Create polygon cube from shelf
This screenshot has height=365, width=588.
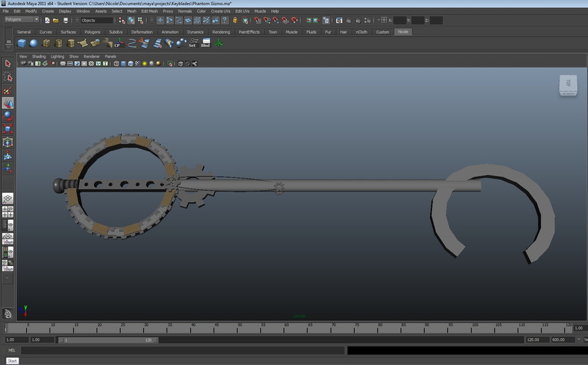tap(22, 43)
